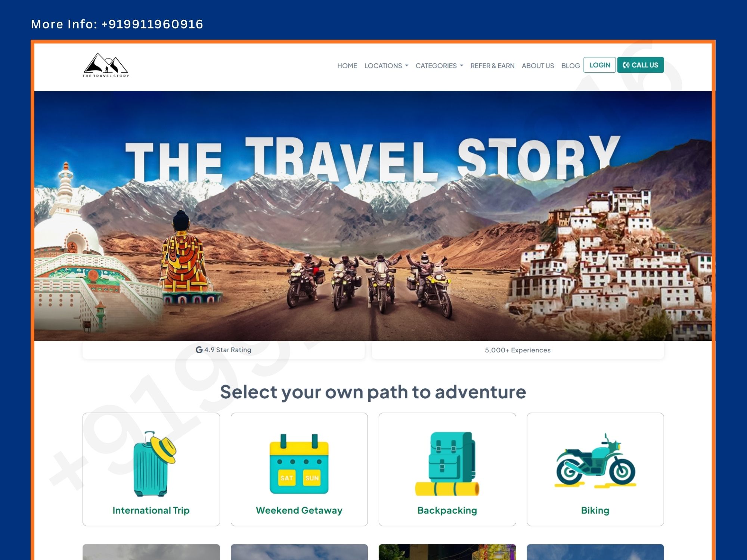Click the Weekend Getaway label
This screenshot has height=560, width=747.
point(299,510)
